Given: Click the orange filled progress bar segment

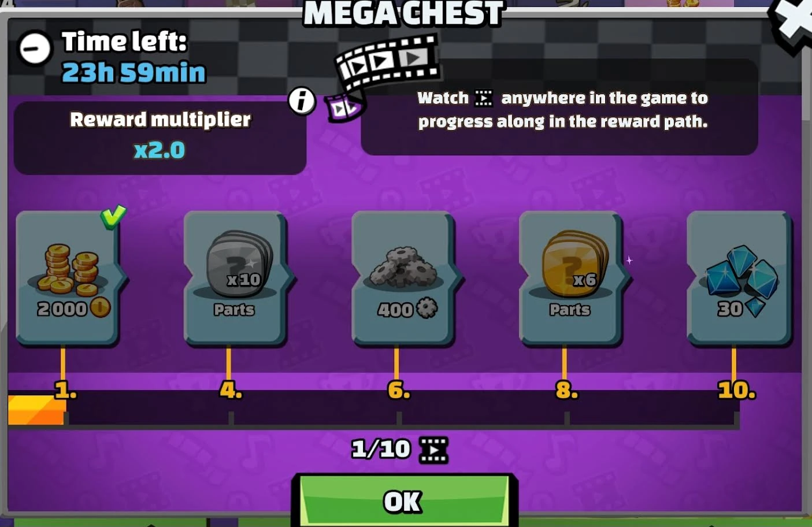Looking at the screenshot, I should coord(36,410).
